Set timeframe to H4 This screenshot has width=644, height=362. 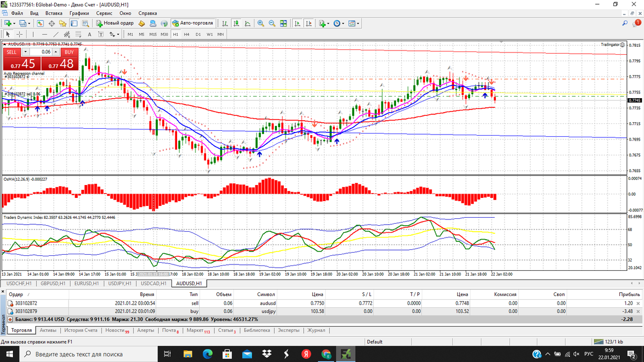186,34
